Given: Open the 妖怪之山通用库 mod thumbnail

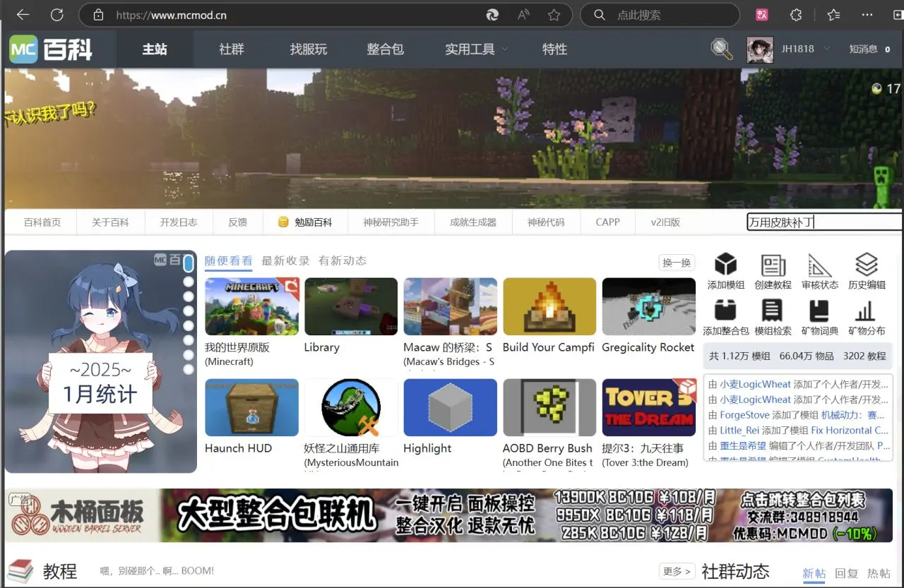Looking at the screenshot, I should [351, 408].
